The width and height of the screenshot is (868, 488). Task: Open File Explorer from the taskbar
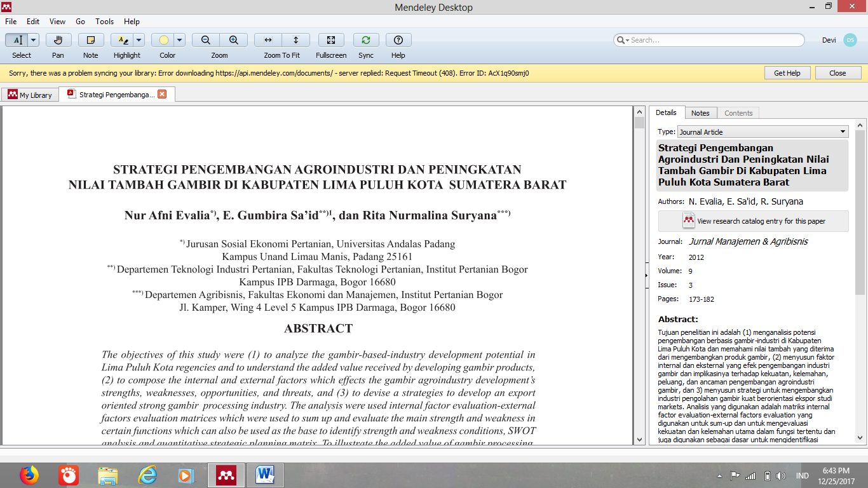(x=107, y=475)
